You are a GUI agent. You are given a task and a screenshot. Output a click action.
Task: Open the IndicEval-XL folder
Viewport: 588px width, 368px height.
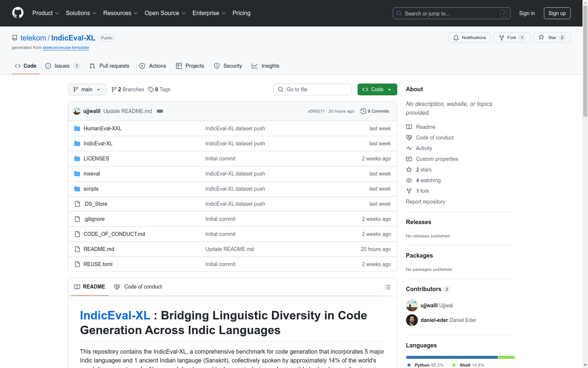pyautogui.click(x=98, y=144)
